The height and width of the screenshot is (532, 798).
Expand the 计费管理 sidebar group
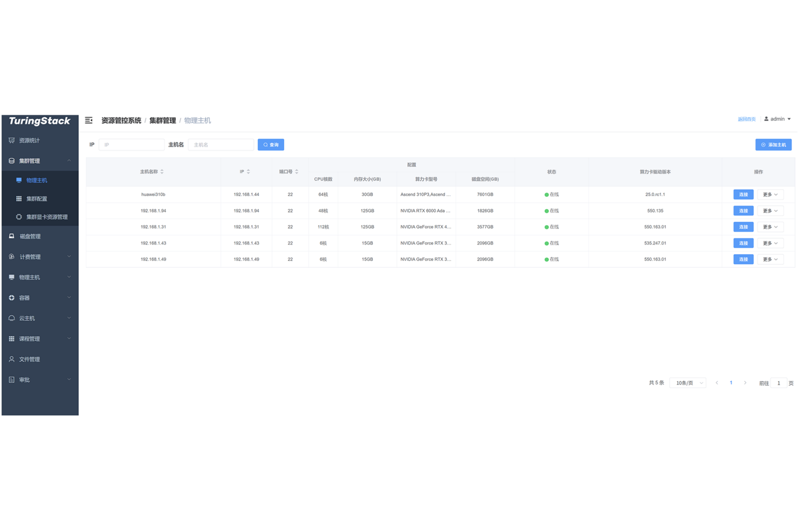point(40,257)
